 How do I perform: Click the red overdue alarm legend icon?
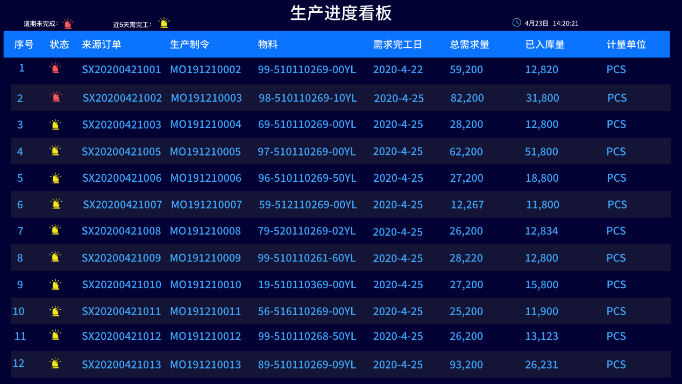[67, 24]
